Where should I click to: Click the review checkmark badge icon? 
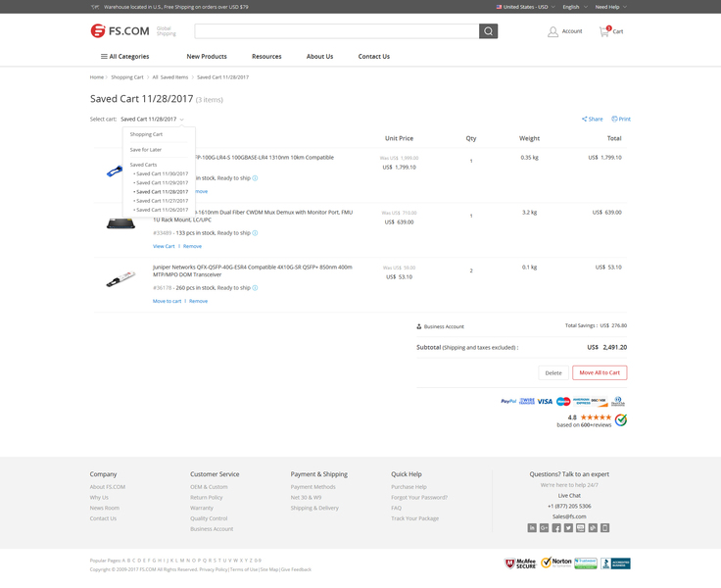tap(621, 420)
